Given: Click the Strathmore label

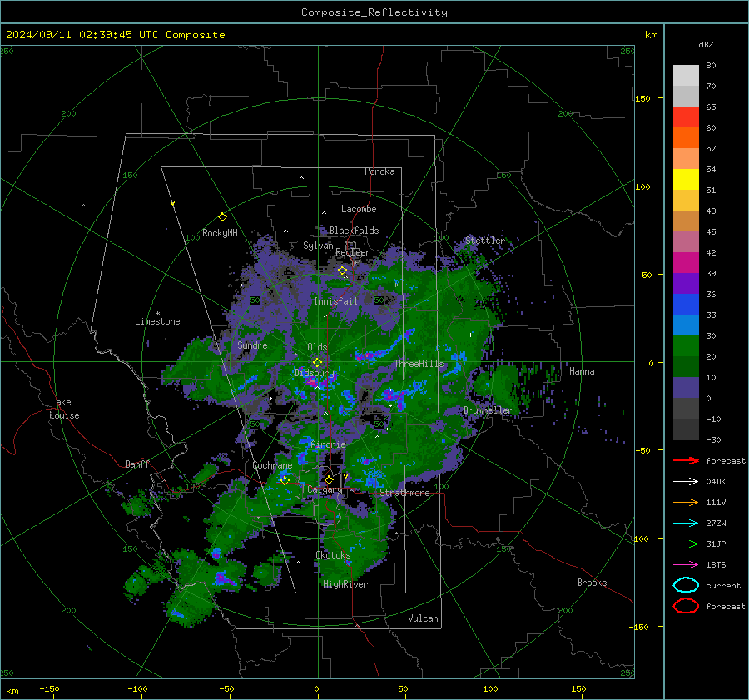Looking at the screenshot, I should 404,493.
